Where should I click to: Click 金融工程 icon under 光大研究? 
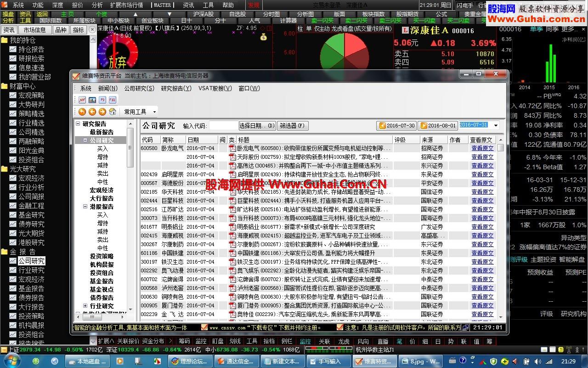pos(13,206)
